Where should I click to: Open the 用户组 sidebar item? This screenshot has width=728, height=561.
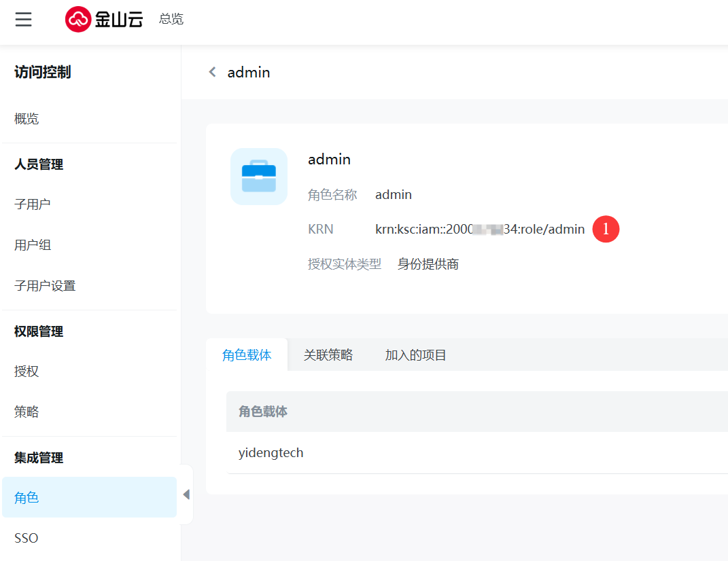[33, 245]
